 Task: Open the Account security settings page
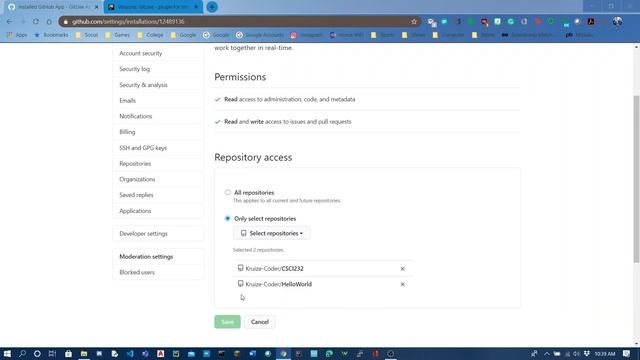coord(141,53)
